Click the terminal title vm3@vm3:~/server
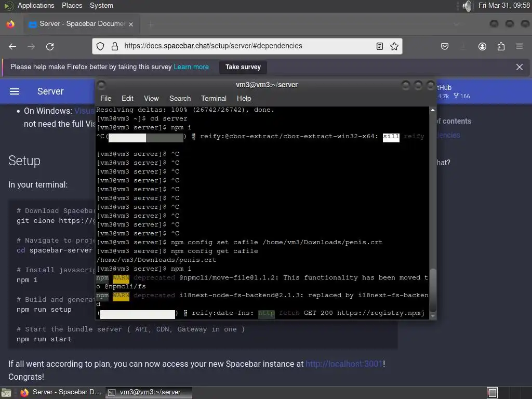 tap(267, 85)
